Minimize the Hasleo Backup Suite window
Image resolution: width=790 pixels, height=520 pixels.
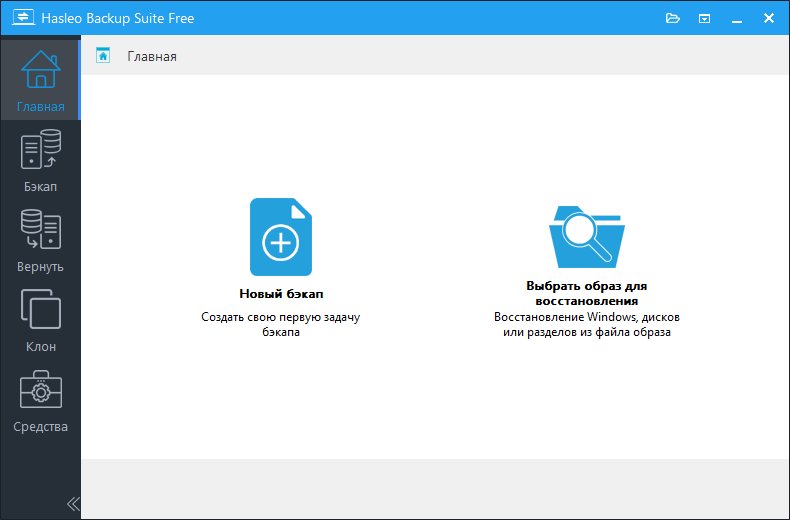[x=737, y=18]
